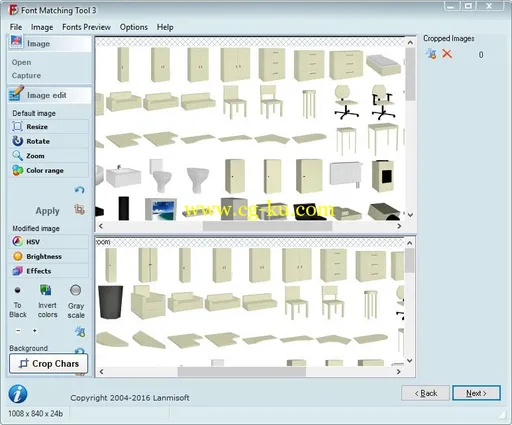
Task: Select the Color range tool
Action: point(49,170)
